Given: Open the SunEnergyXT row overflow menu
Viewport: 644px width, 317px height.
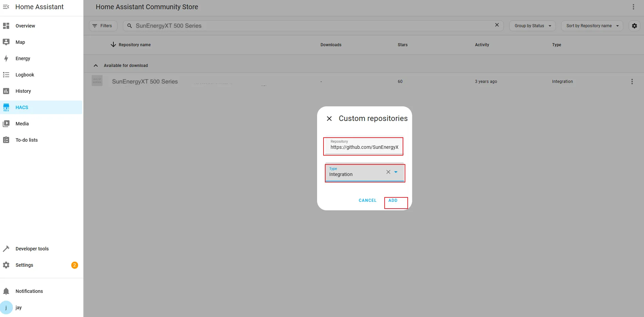Looking at the screenshot, I should (x=632, y=82).
